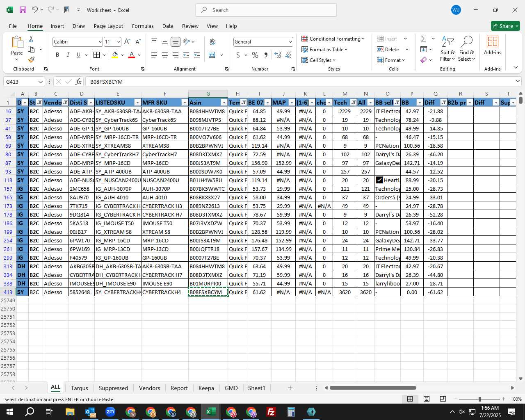Click the Cut scissors icon
Image resolution: width=525 pixels, height=420 pixels.
click(x=31, y=39)
